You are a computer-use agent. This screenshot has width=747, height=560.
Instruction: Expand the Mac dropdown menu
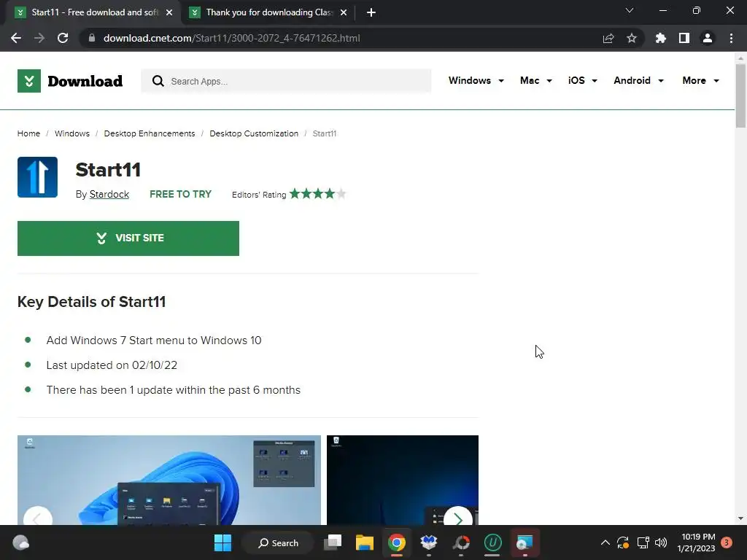coord(536,80)
